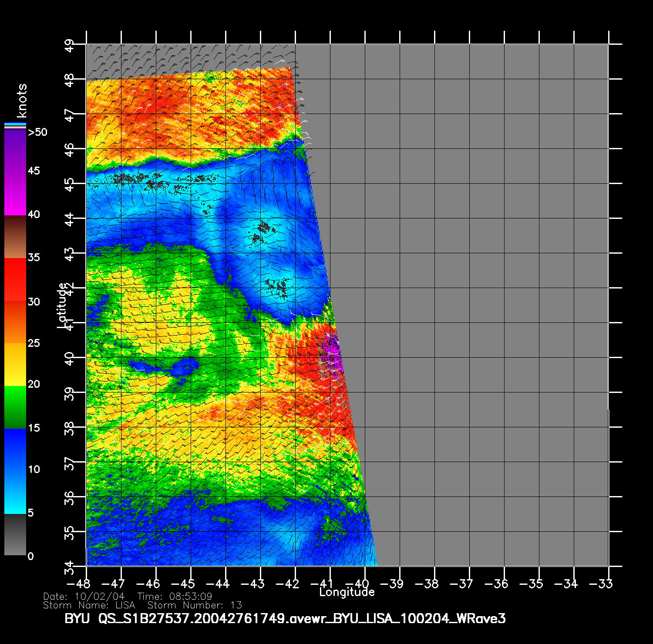Click the '30' legend value
Image resolution: width=653 pixels, height=644 pixels.
click(34, 302)
